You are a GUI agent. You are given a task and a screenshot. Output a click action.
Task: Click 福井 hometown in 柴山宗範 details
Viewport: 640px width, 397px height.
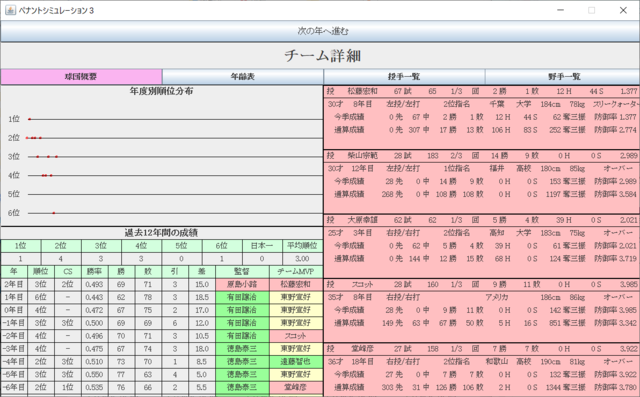tap(497, 169)
